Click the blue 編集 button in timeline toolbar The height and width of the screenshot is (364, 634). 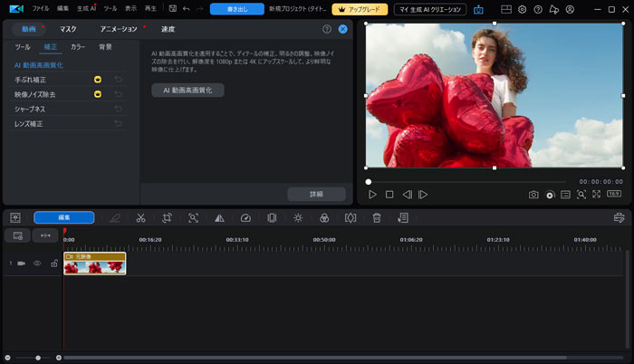pyautogui.click(x=64, y=217)
